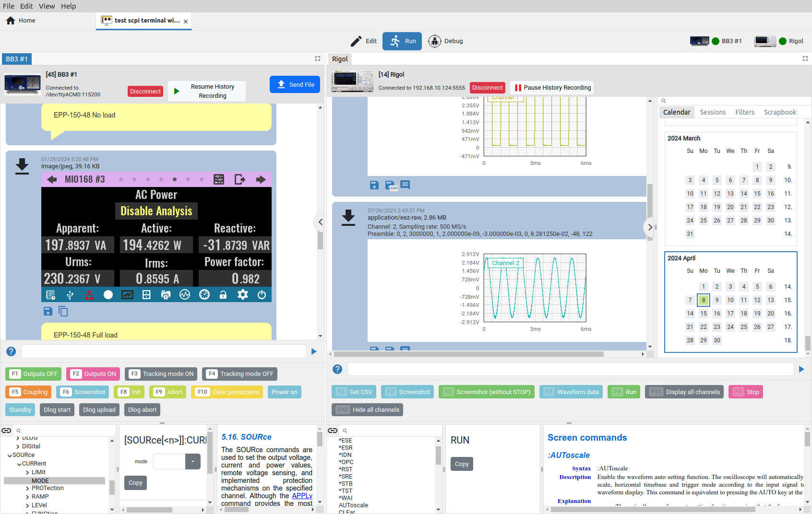This screenshot has width=812, height=514.
Task: Open the mode dropdown in SOURce command
Action: click(193, 462)
